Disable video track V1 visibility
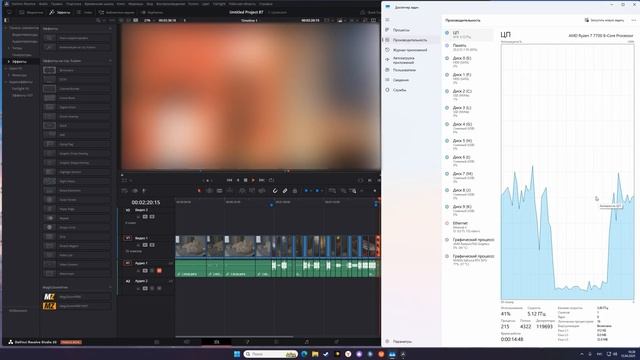Screen dimensions: 640x360 point(152,245)
